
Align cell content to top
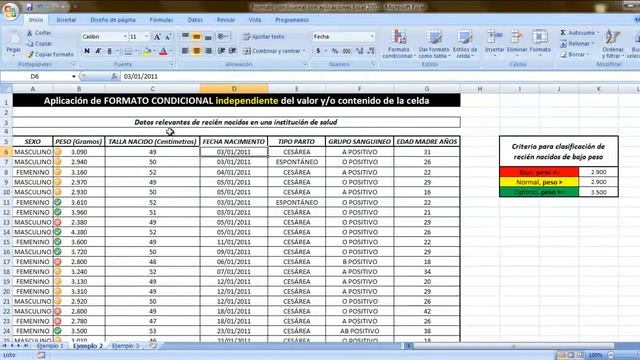click(185, 37)
